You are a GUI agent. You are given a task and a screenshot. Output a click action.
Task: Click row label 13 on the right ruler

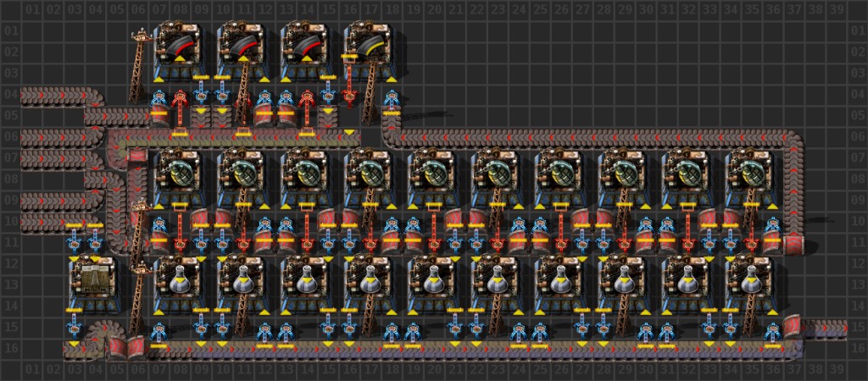[858, 285]
